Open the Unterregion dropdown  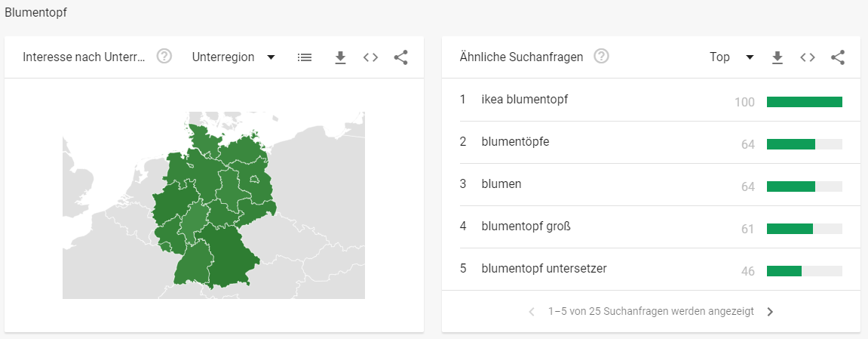(234, 57)
